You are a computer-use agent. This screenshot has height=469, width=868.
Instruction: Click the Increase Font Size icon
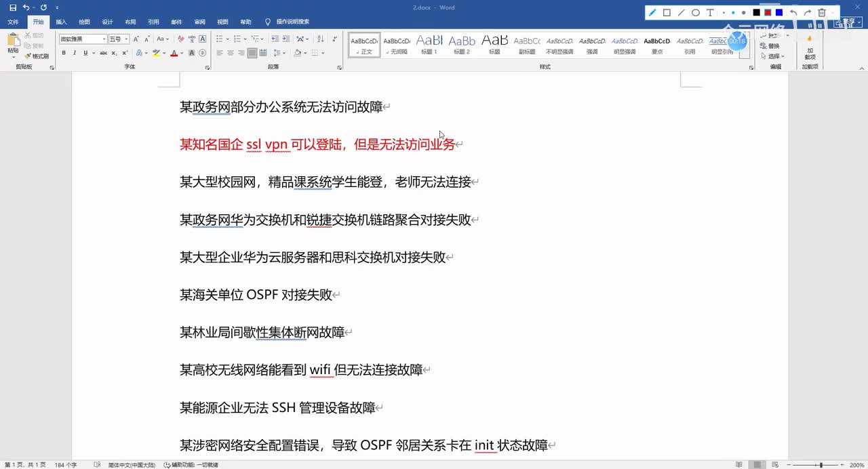pyautogui.click(x=136, y=39)
